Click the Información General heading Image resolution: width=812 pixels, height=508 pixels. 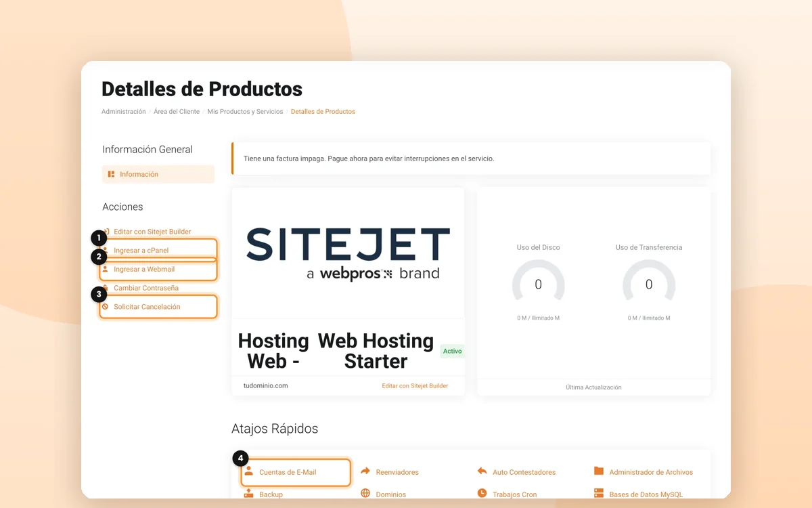[148, 150]
